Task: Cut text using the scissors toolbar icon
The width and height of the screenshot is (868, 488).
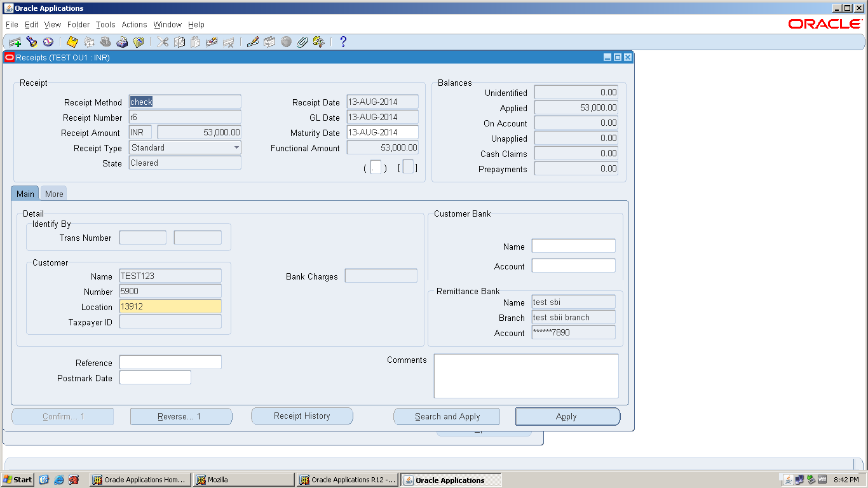Action: click(161, 42)
